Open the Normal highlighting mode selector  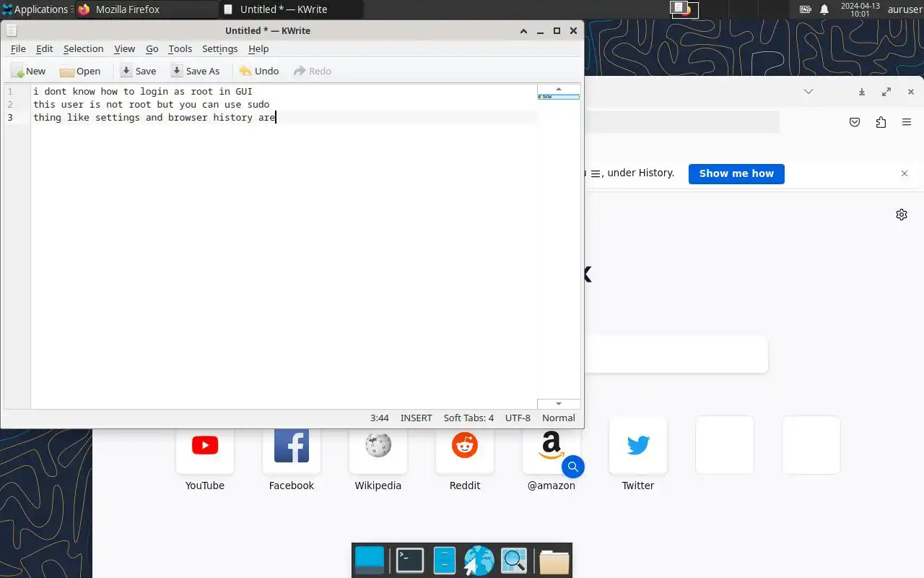pyautogui.click(x=559, y=418)
